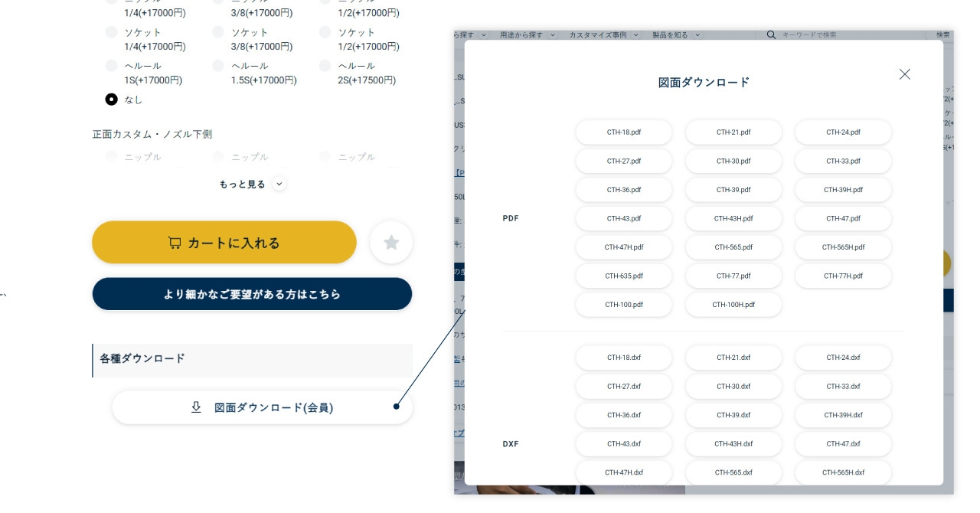Choose the ヘルール 2S radio option
The width and height of the screenshot is (980, 513).
click(x=325, y=66)
